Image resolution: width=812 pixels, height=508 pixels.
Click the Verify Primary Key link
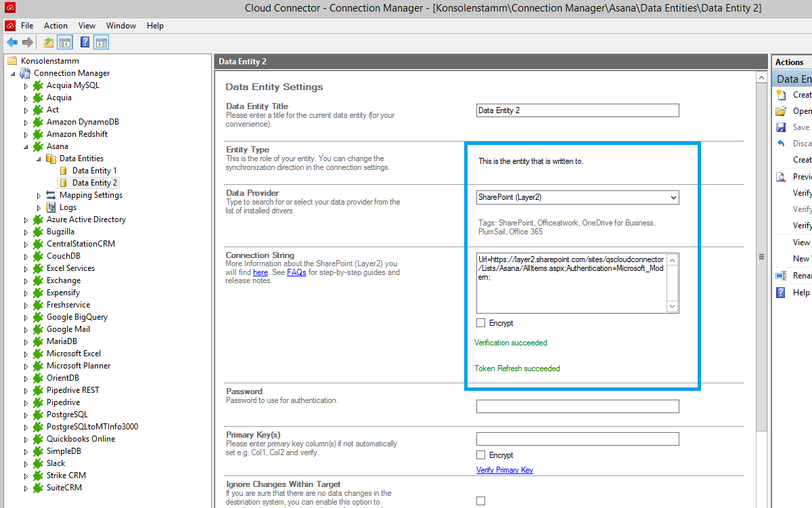(504, 470)
